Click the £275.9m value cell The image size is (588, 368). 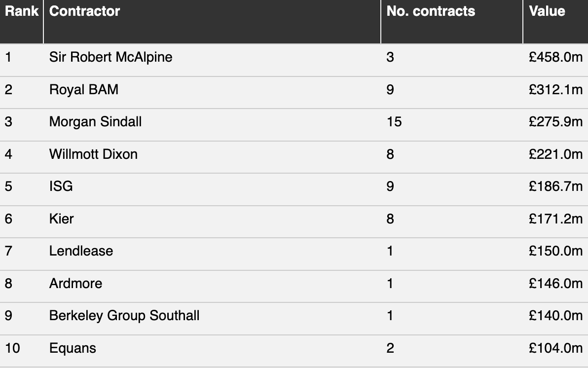556,122
